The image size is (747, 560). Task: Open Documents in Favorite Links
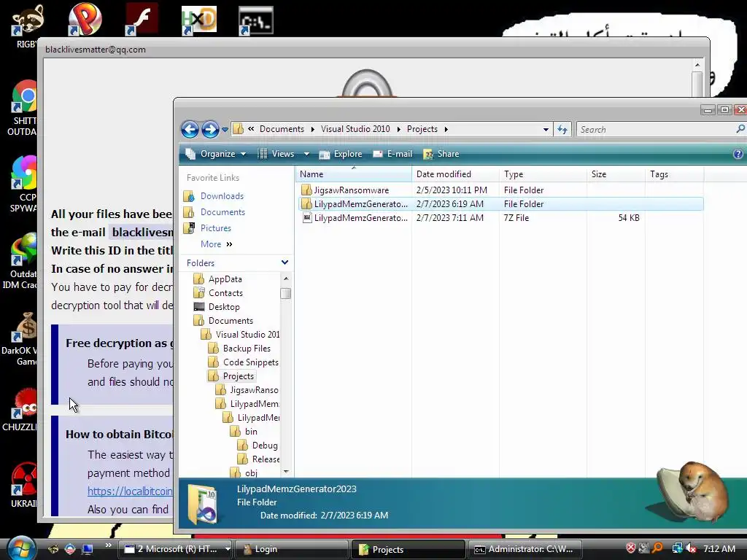(x=222, y=212)
